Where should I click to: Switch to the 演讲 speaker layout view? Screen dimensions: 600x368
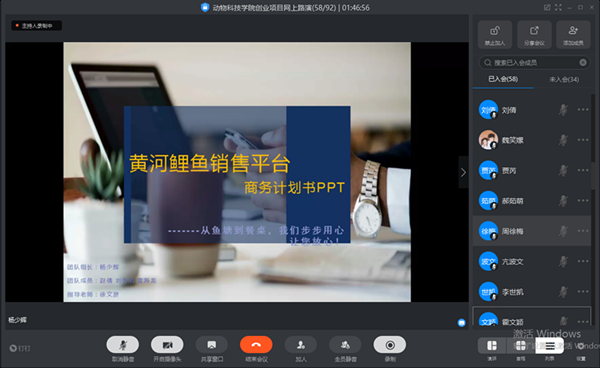tap(492, 346)
